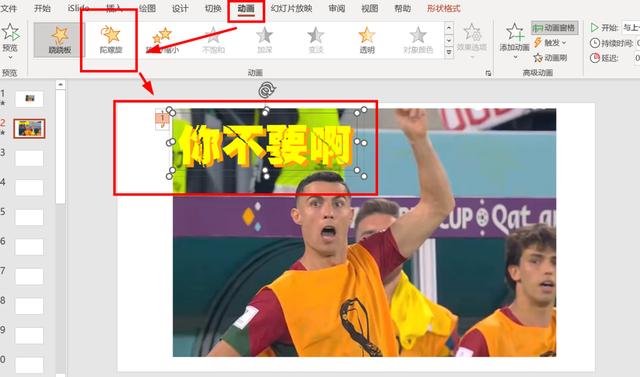Screen dimensions: 640x377
Task: Click animation order marker beside text box
Action: click(x=162, y=120)
